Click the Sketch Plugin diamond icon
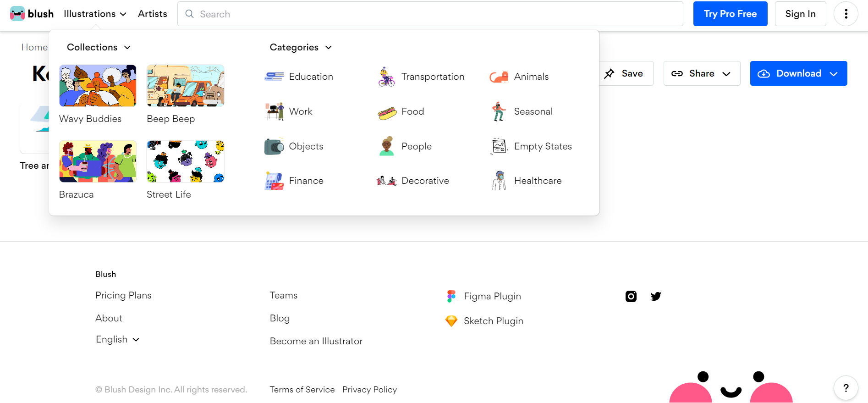The image size is (868, 403). 451,321
